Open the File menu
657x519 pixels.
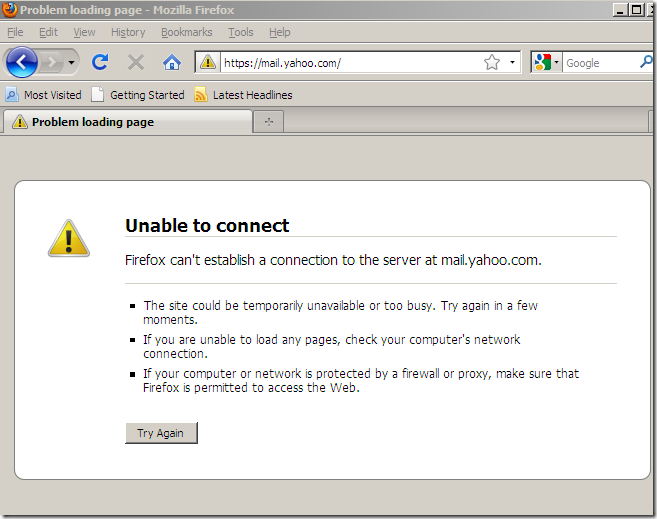tap(15, 32)
